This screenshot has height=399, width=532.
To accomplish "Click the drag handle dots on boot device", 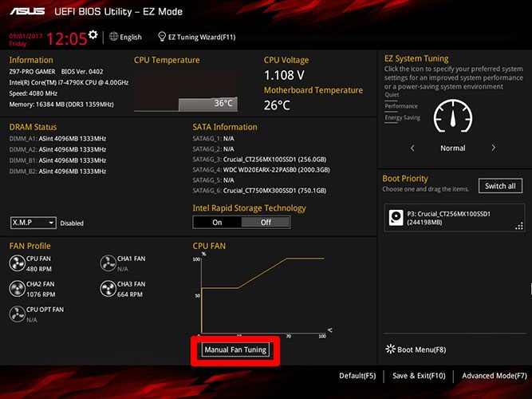I will [519, 226].
